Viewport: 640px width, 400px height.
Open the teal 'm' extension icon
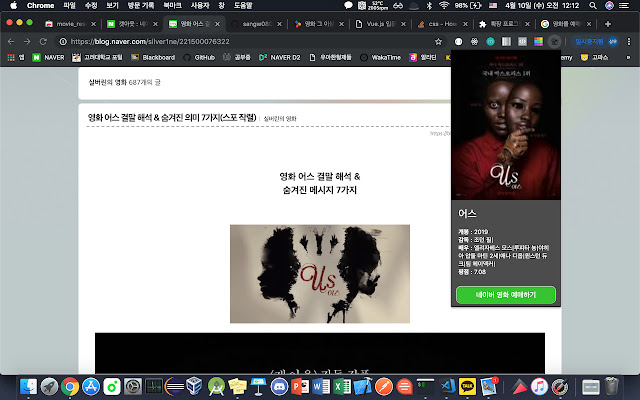pos(490,41)
